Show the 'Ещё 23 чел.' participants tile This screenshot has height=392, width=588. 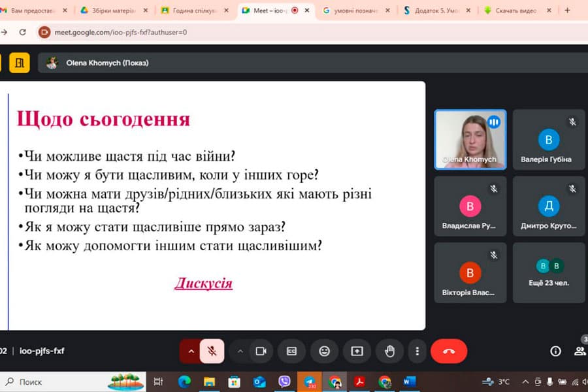549,272
